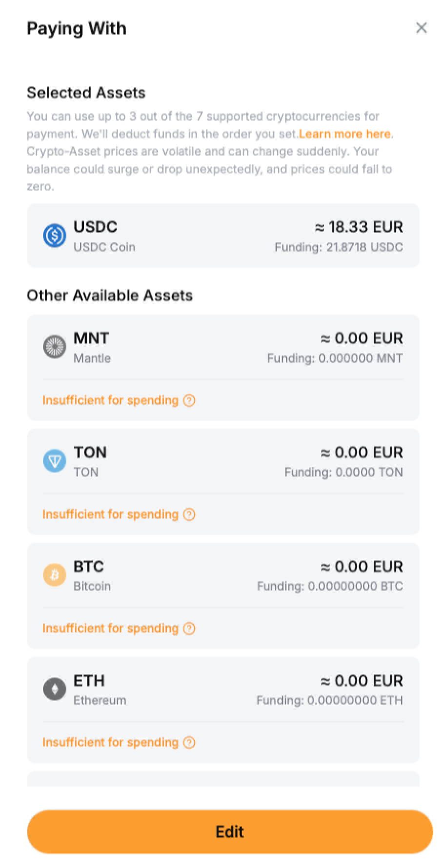Click the USDC coin icon

click(x=55, y=236)
